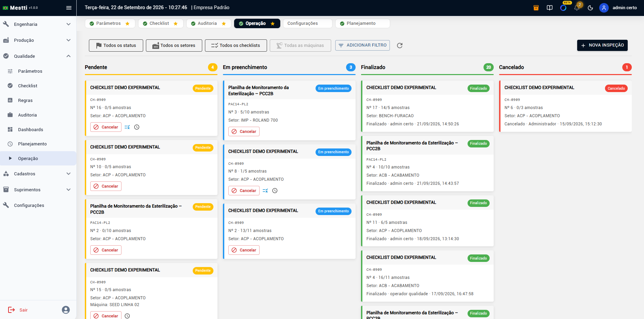Click clock history icon on card Nº 16
644x319 pixels.
coord(137,127)
